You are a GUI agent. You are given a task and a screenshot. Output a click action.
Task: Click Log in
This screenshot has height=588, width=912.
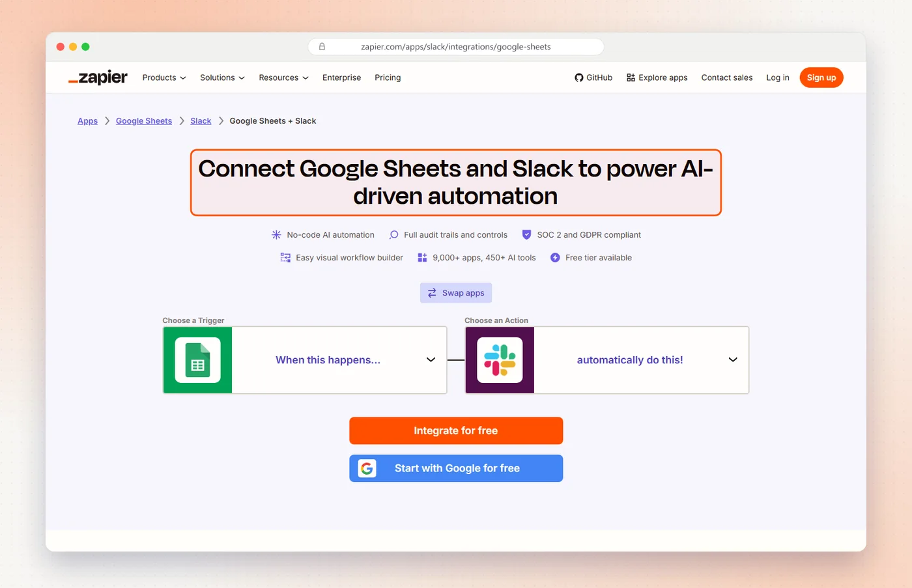pos(778,77)
